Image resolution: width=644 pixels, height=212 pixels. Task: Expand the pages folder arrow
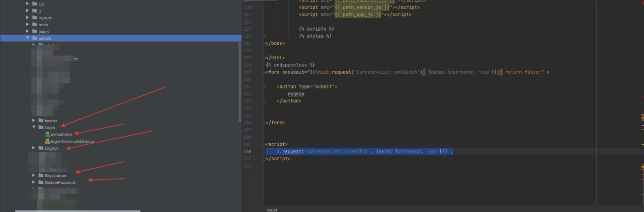28,31
